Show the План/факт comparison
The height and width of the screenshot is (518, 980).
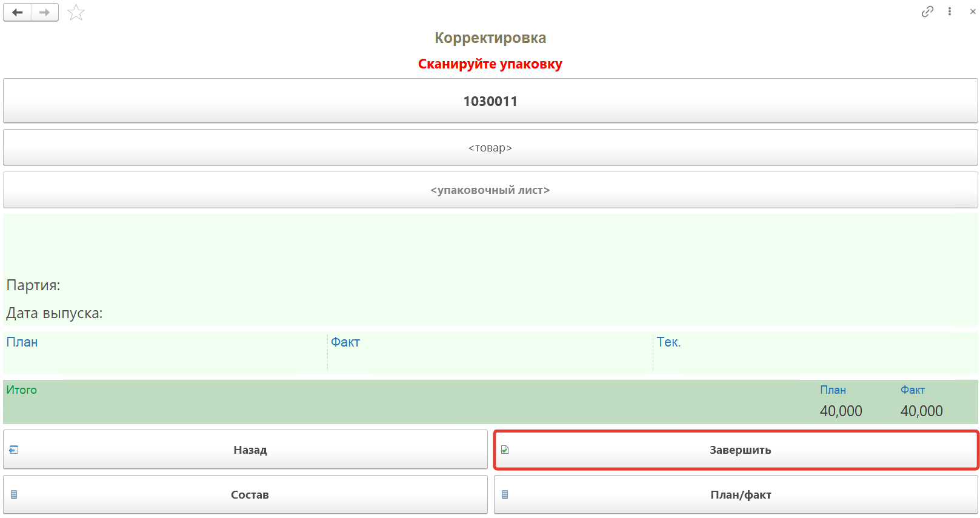(736, 495)
